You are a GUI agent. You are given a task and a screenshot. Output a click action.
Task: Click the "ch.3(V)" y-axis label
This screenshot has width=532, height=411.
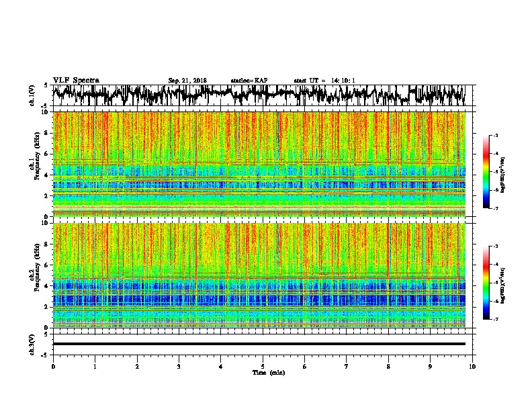pos(32,345)
